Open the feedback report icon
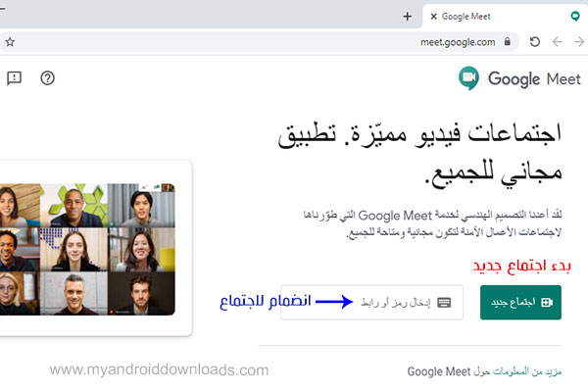 [15, 78]
